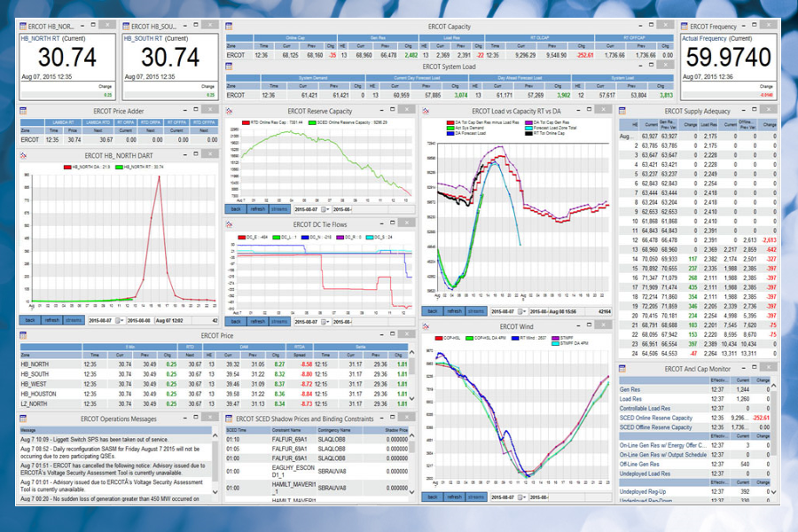Maximize the ERCOT Price panel
This screenshot has width=798, height=532.
393,333
